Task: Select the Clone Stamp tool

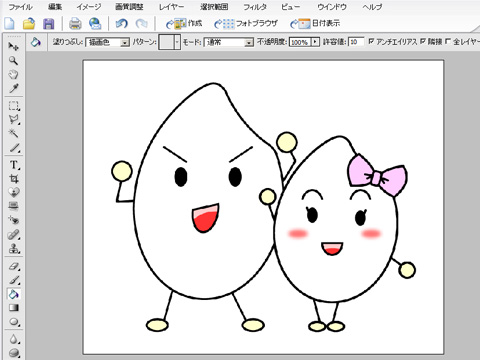Action: click(14, 249)
